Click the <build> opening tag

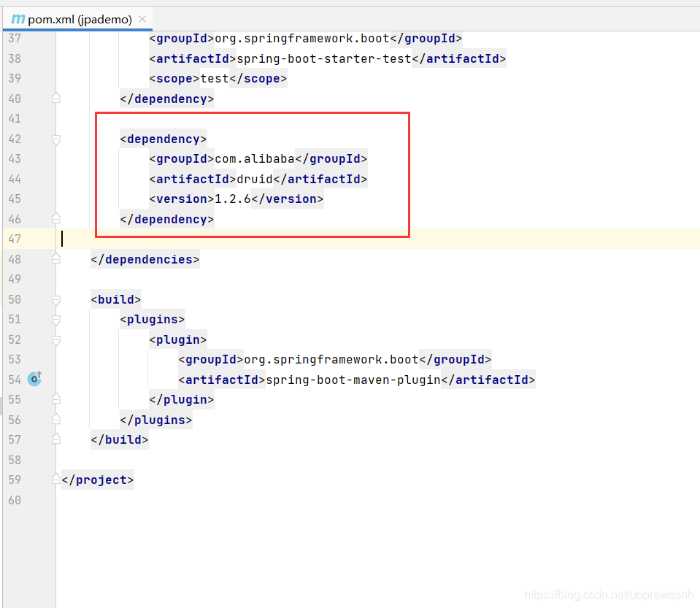[x=116, y=299]
